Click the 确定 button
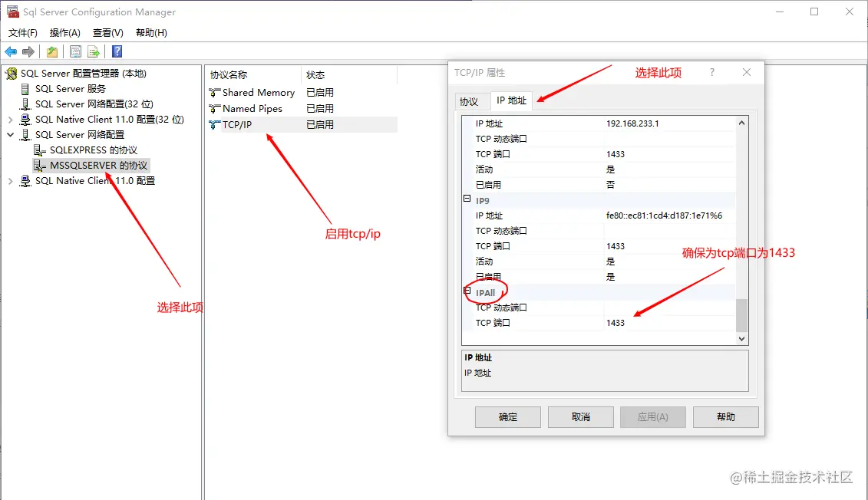 [x=507, y=417]
